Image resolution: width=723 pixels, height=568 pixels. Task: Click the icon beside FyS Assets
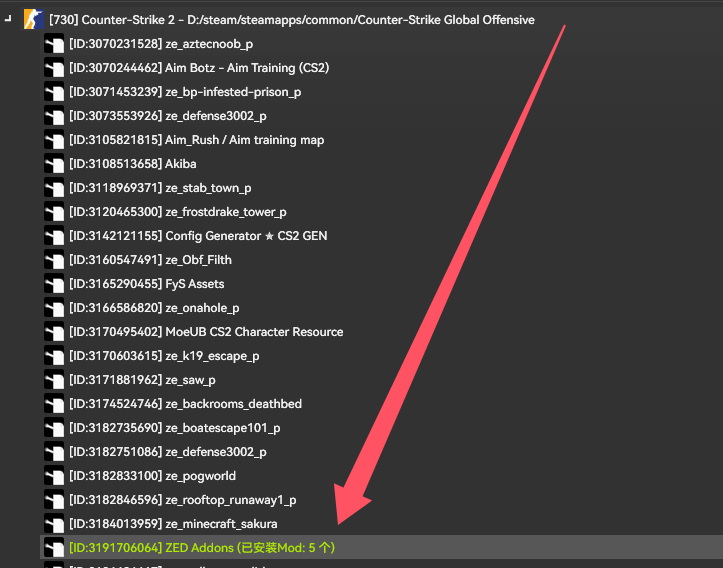coord(54,284)
